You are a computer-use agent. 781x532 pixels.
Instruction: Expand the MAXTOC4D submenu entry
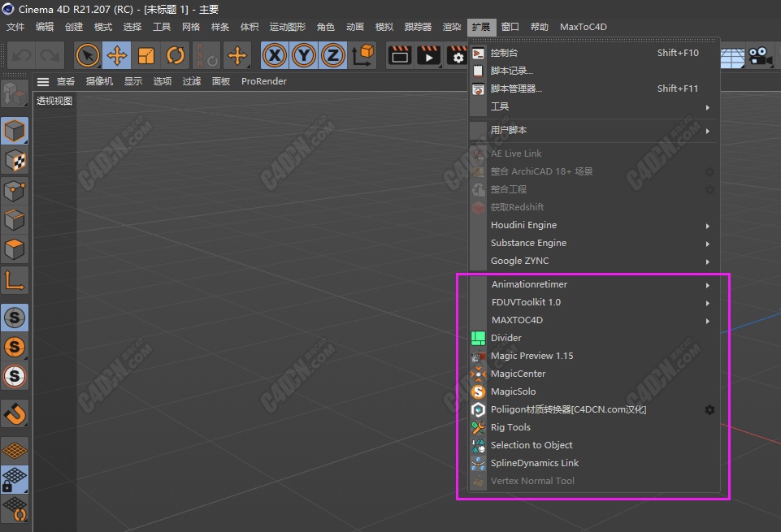point(595,320)
